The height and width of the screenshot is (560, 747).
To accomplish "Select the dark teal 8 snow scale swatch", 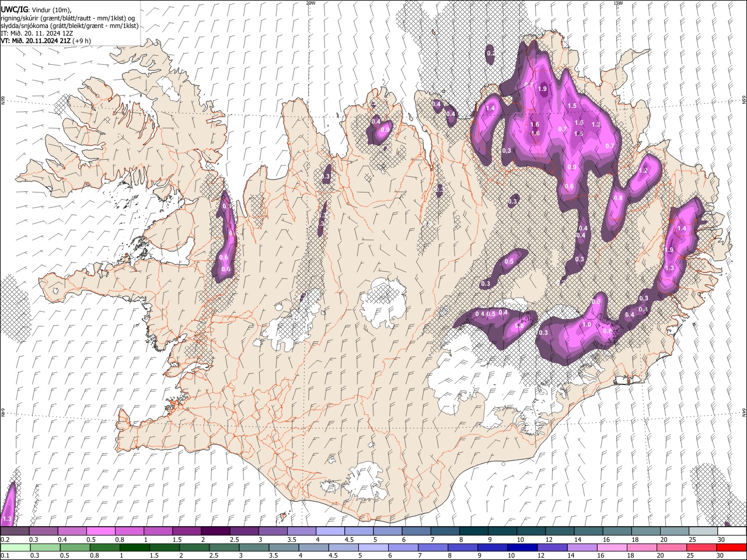I will coord(473,531).
